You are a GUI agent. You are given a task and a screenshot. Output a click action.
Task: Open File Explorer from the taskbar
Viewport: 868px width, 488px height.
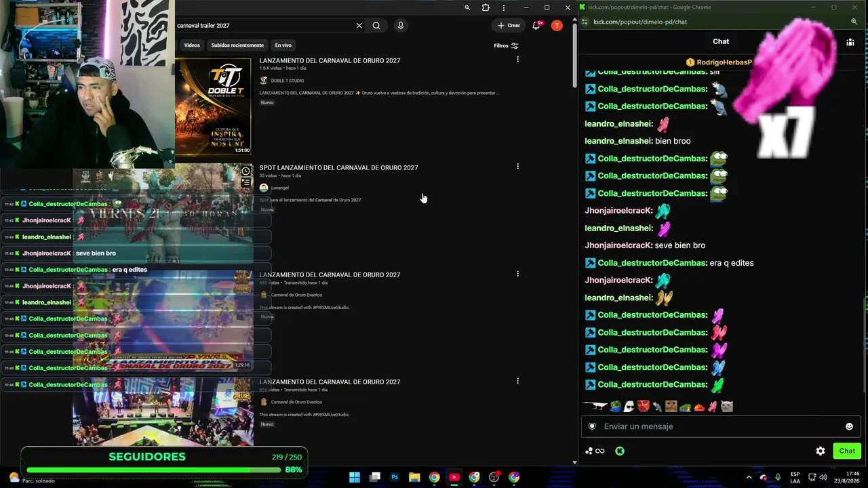pyautogui.click(x=414, y=477)
